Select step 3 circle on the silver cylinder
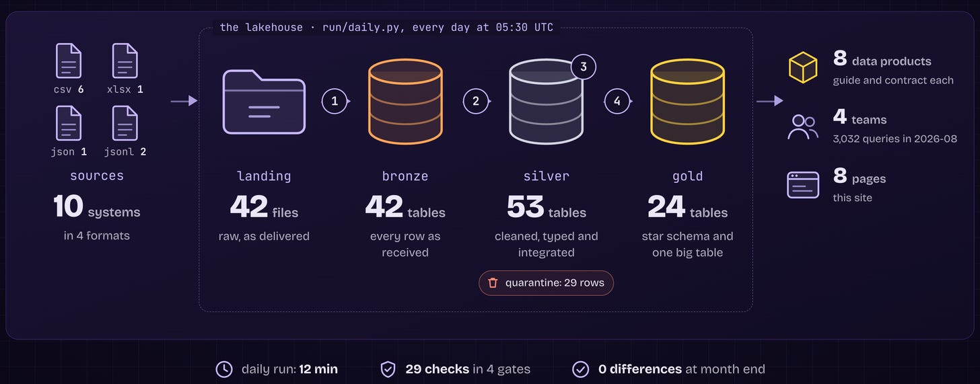Image resolution: width=980 pixels, height=384 pixels. coord(584,67)
